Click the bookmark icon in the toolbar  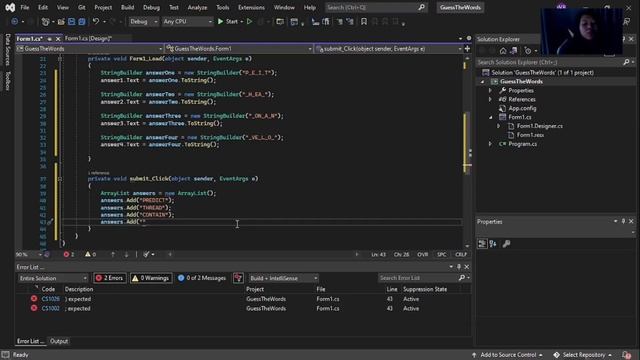click(364, 22)
